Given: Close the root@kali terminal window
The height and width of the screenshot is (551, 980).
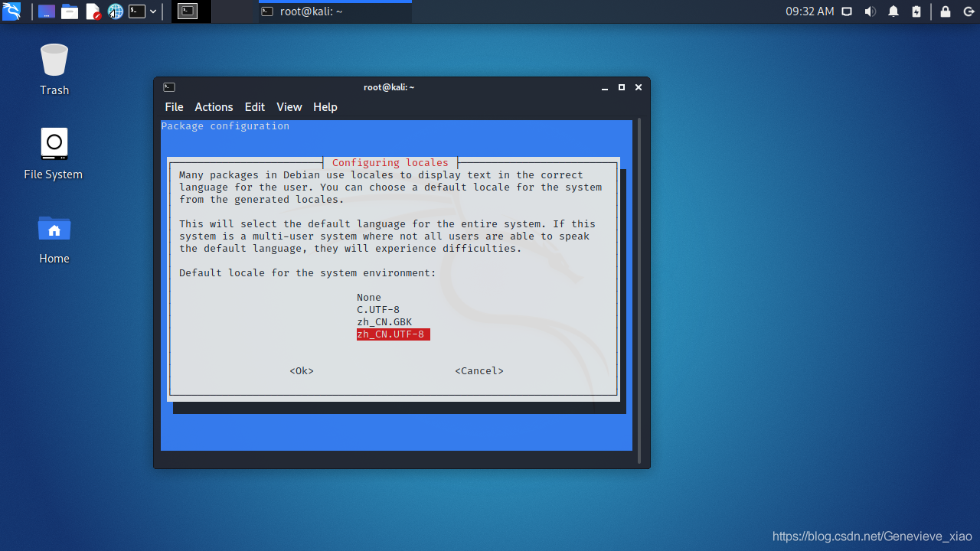Looking at the screenshot, I should (639, 87).
